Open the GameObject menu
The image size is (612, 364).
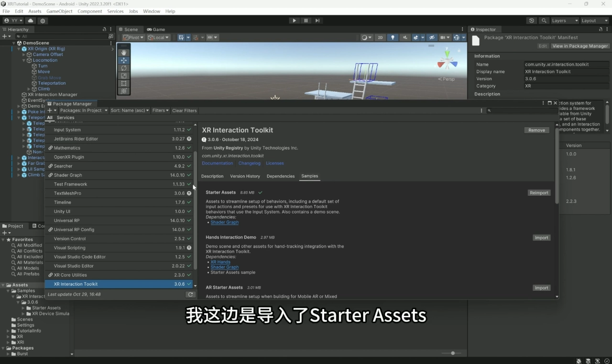coord(59,11)
